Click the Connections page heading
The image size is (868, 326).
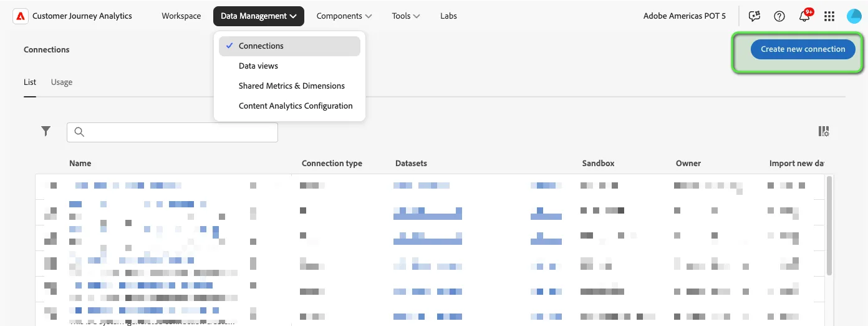point(47,50)
